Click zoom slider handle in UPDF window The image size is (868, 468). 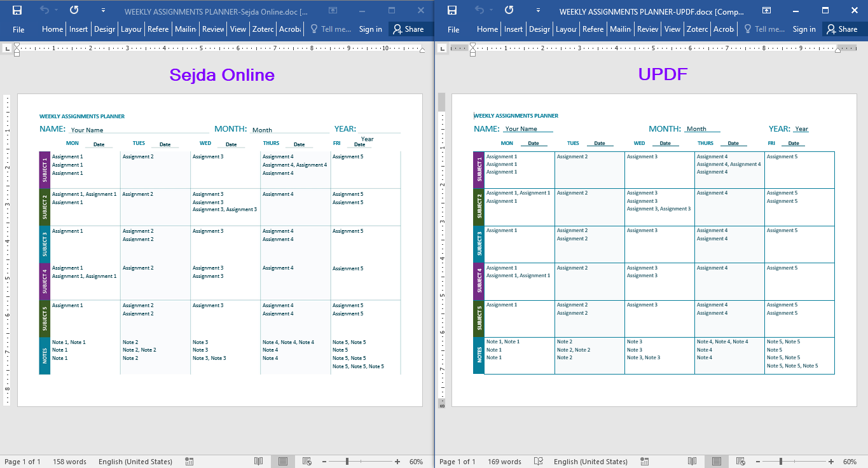pos(780,462)
